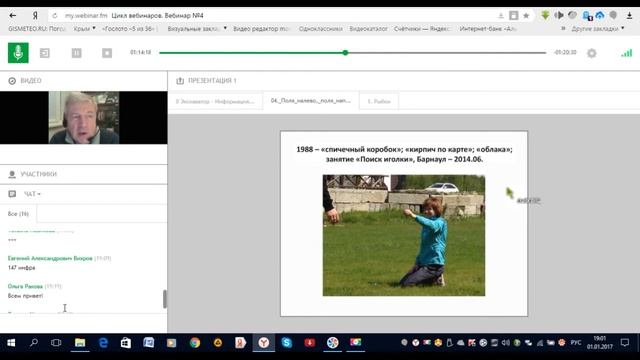Screen dimensions: 640x360
Task: Click the presenter webcam video thumbnail
Action: pos(84,118)
